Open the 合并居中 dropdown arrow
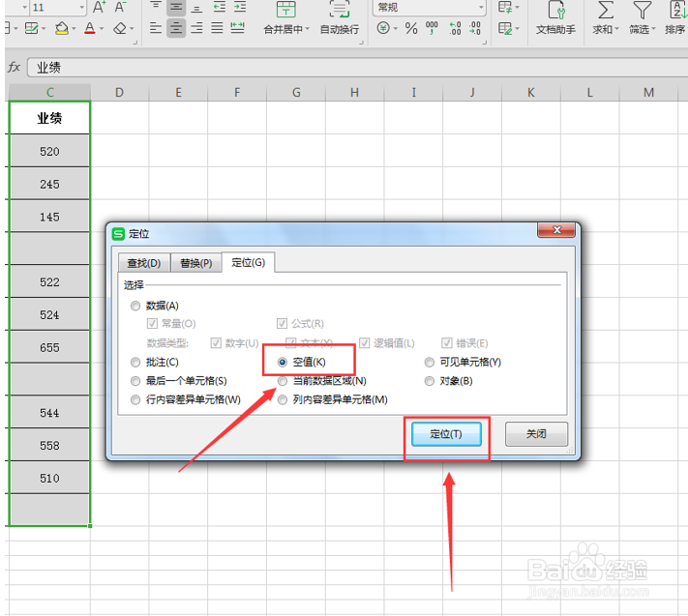The height and width of the screenshot is (616, 688). [x=308, y=29]
